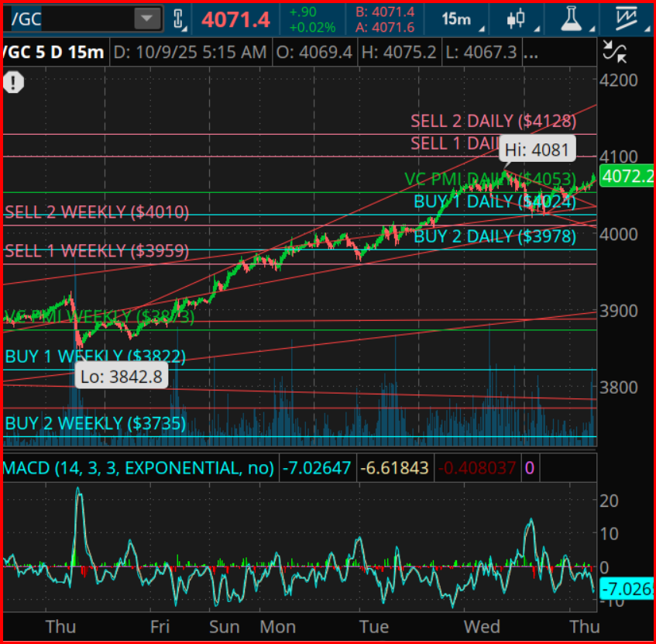This screenshot has height=644, width=656.
Task: Open the Studies flask icon
Action: (x=572, y=19)
